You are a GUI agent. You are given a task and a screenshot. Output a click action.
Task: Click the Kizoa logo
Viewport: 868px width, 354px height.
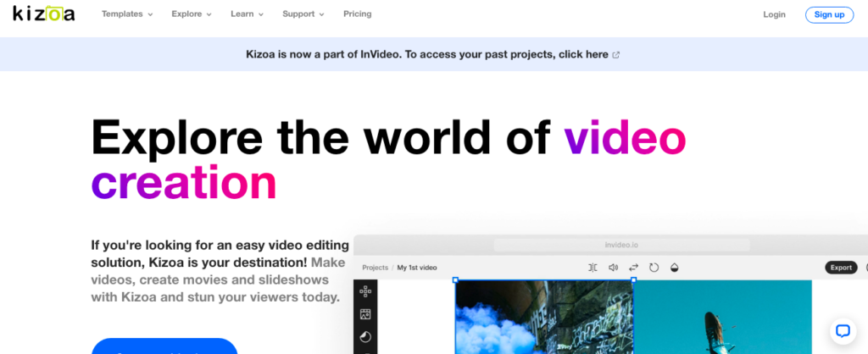pyautogui.click(x=44, y=14)
